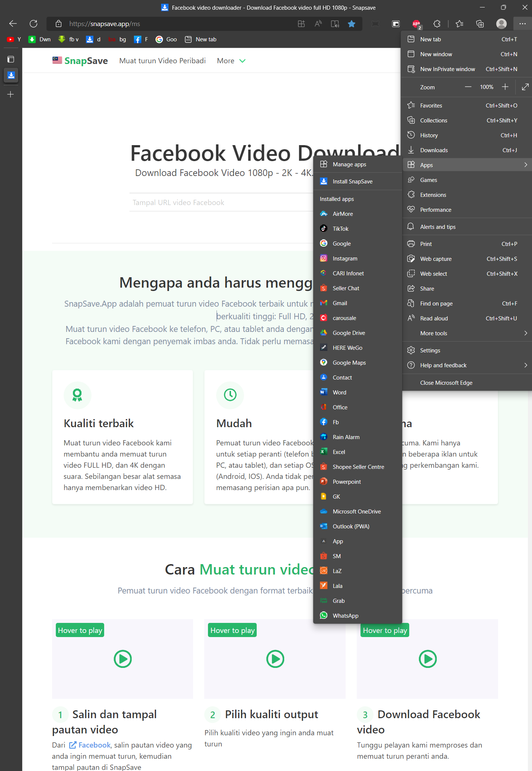Enter full screen via zoom expand icon
Screen dimensions: 532x771
[x=525, y=87]
